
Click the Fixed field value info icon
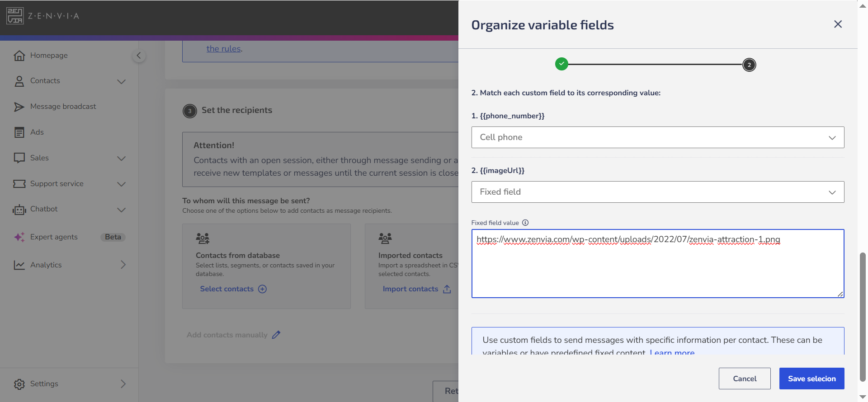point(525,223)
